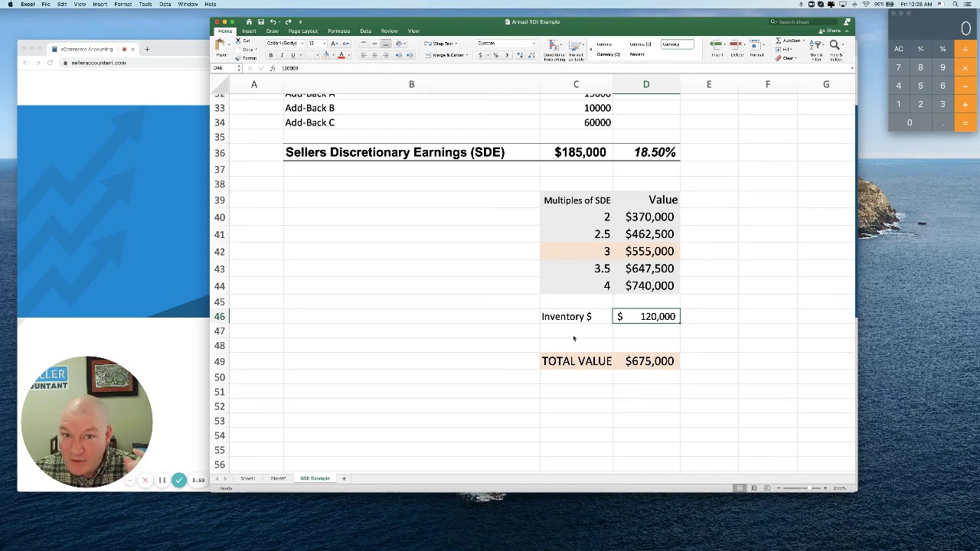Open Sort & Filter funnel icon
The width and height of the screenshot is (980, 551).
pos(816,45)
